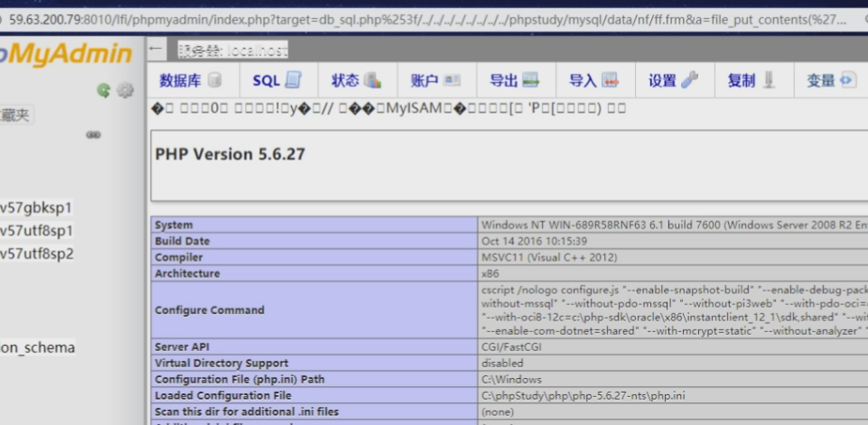Click the database cylinder icon beside 数据库
Image resolution: width=868 pixels, height=425 pixels.
pyautogui.click(x=215, y=80)
